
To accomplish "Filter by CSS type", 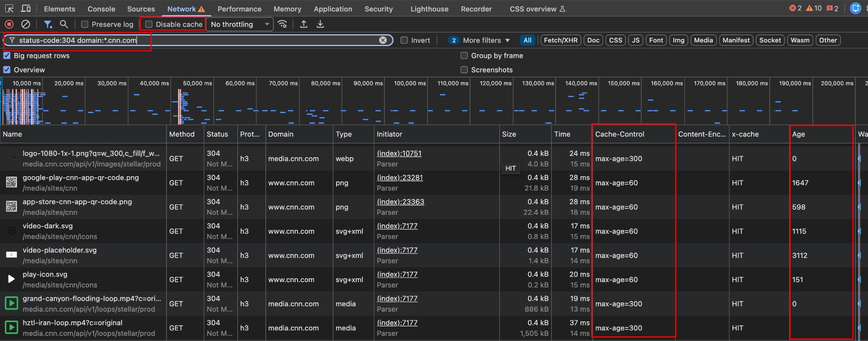I will (x=615, y=40).
